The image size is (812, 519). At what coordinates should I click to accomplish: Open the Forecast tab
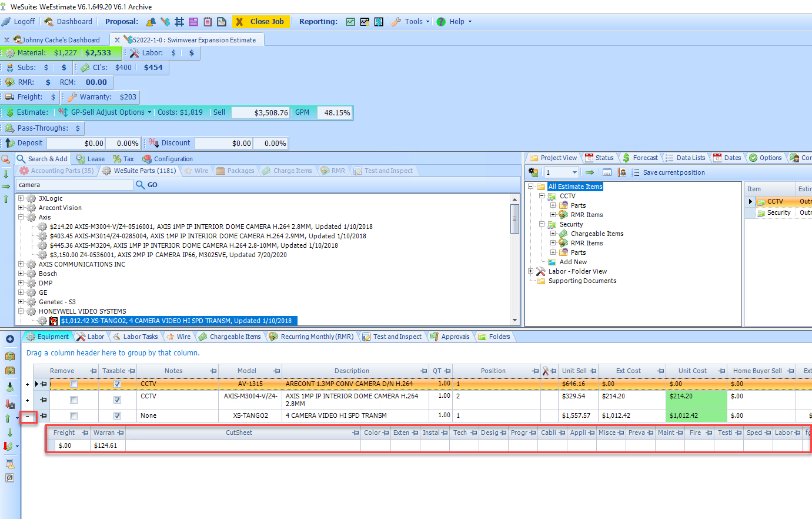coord(640,158)
